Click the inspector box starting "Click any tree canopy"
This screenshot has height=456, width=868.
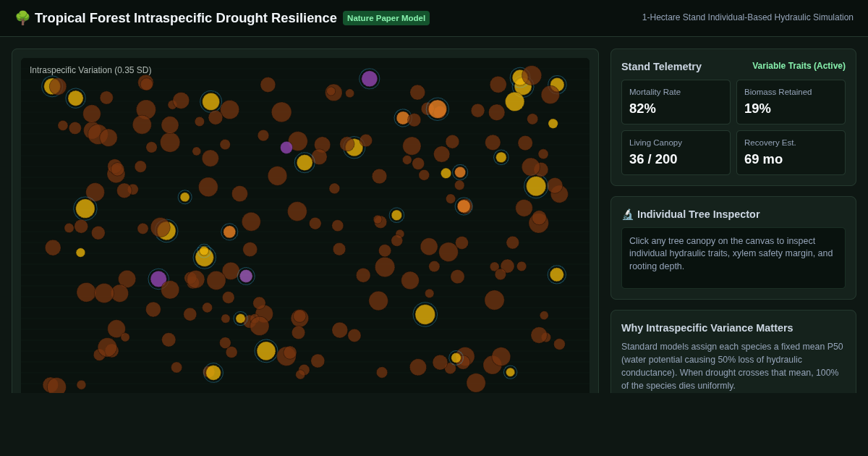pos(733,258)
